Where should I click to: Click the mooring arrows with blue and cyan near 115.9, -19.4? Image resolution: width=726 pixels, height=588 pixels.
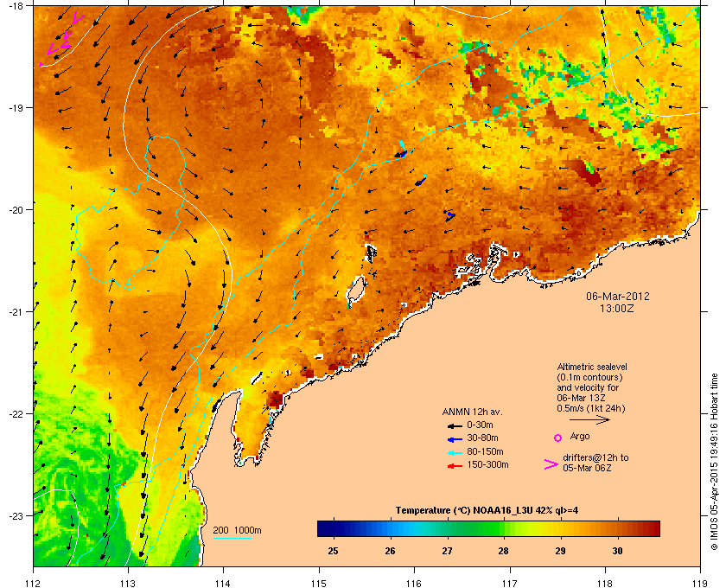[x=401, y=151]
